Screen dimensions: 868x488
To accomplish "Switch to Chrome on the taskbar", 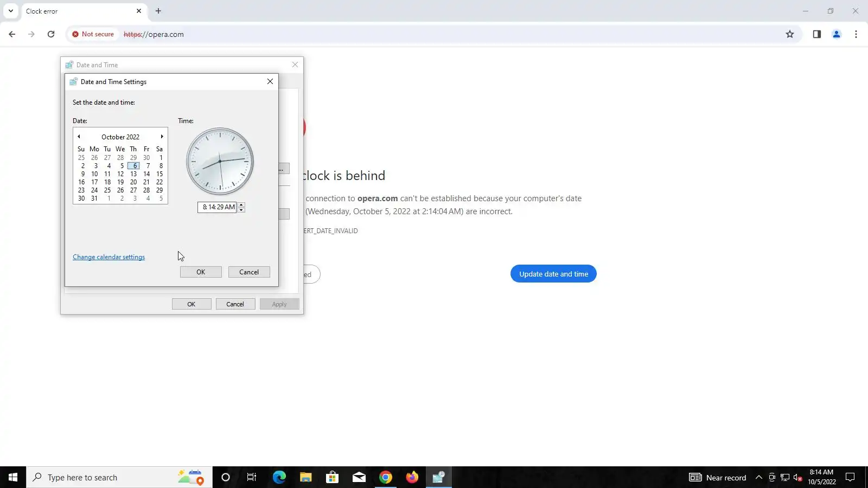I will pyautogui.click(x=385, y=477).
